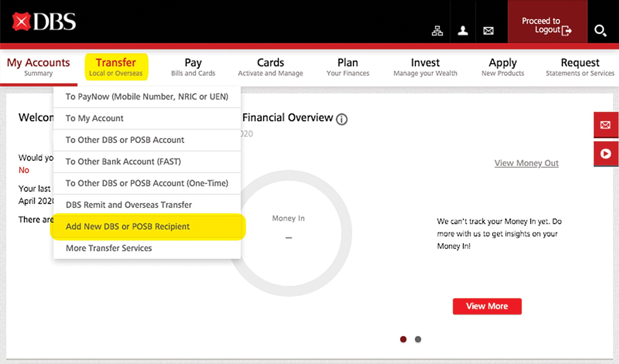This screenshot has height=364, width=619.
Task: Click the Money In donut chart
Action: click(x=289, y=233)
